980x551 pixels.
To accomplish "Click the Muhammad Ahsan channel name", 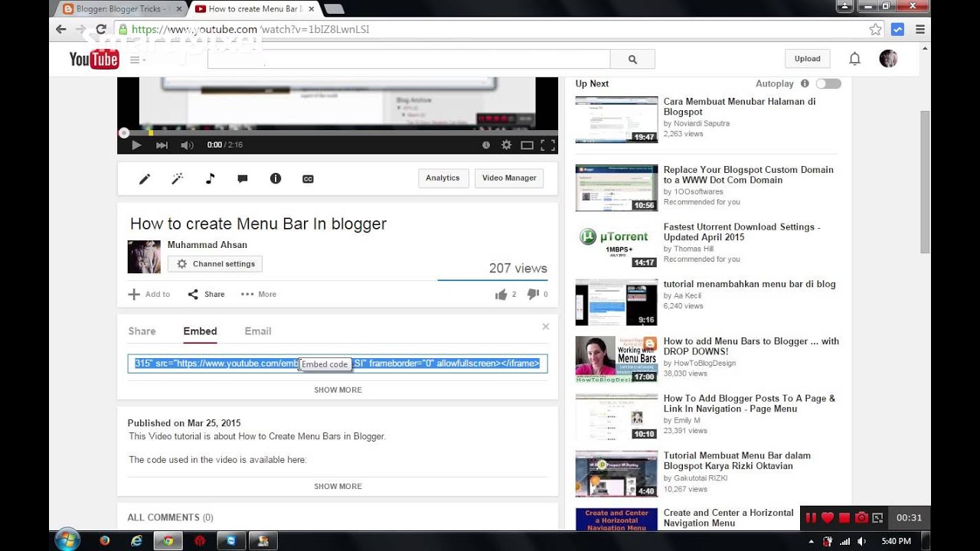I will point(207,245).
